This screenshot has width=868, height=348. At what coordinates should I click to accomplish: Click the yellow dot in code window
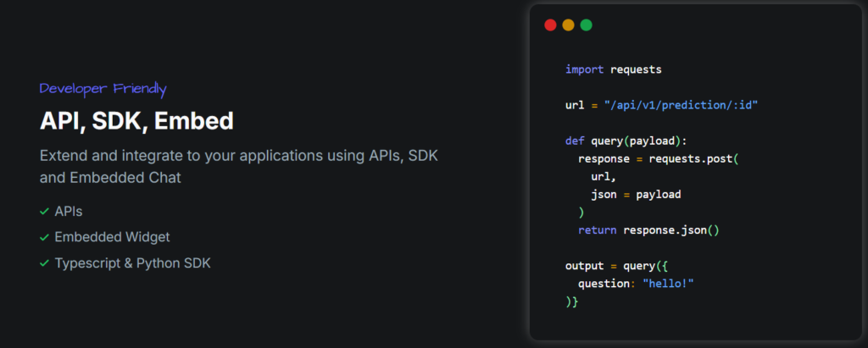(568, 25)
